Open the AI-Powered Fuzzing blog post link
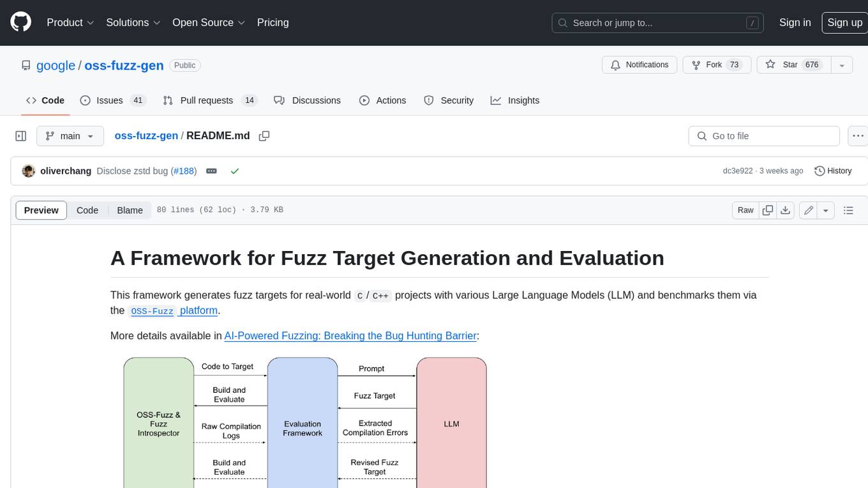The height and width of the screenshot is (488, 868). 350,335
